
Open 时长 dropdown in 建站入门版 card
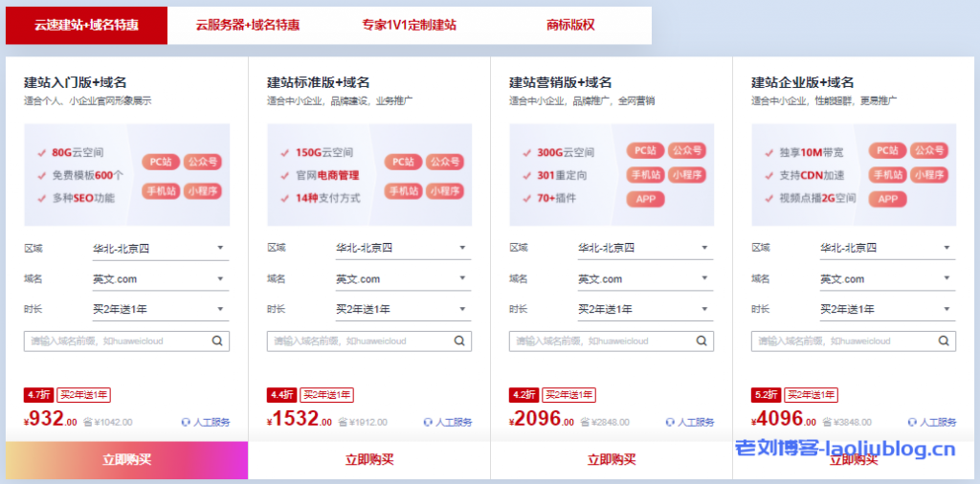pos(160,310)
